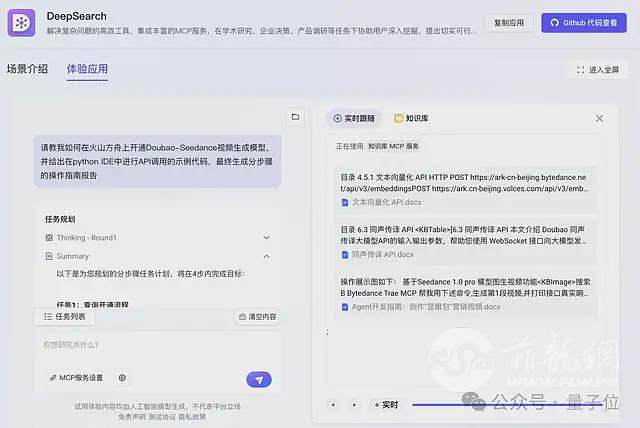
Task: Click the gear settings icon beside MCP服务设置
Action: [x=122, y=378]
